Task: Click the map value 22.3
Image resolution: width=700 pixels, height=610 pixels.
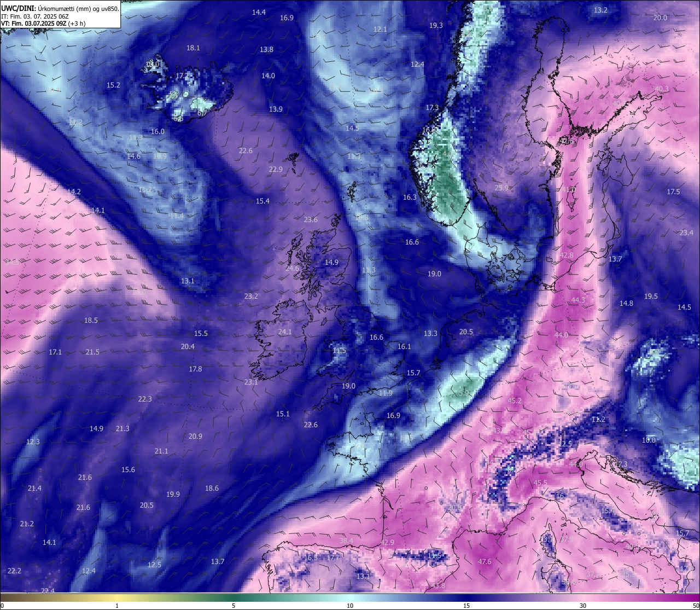Action: [x=145, y=399]
